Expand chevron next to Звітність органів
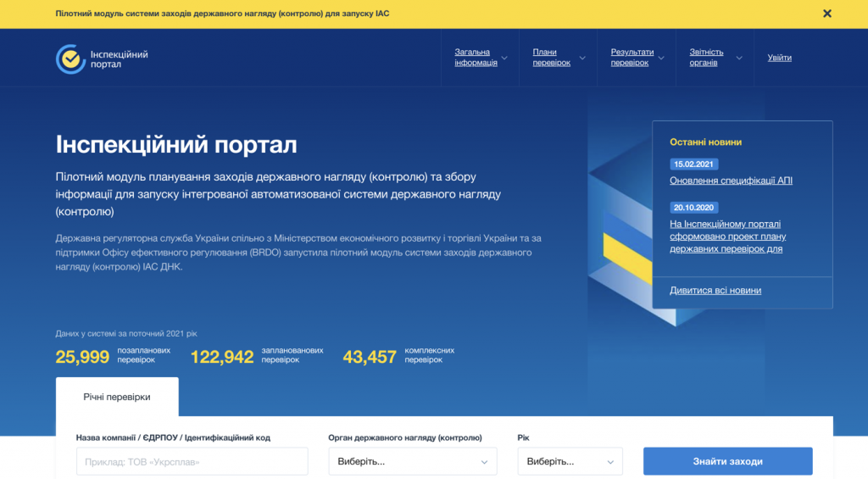The height and width of the screenshot is (479, 868). 739,58
